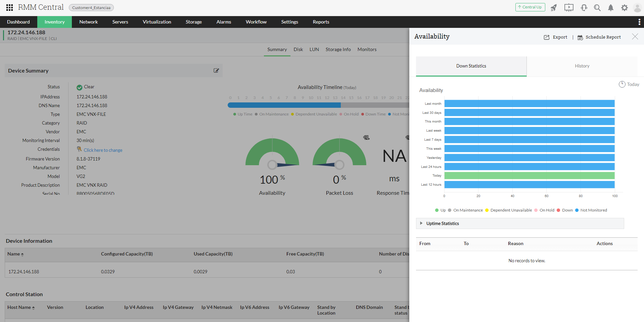Open the Alarms menu
This screenshot has height=322, width=644.
coord(224,22)
